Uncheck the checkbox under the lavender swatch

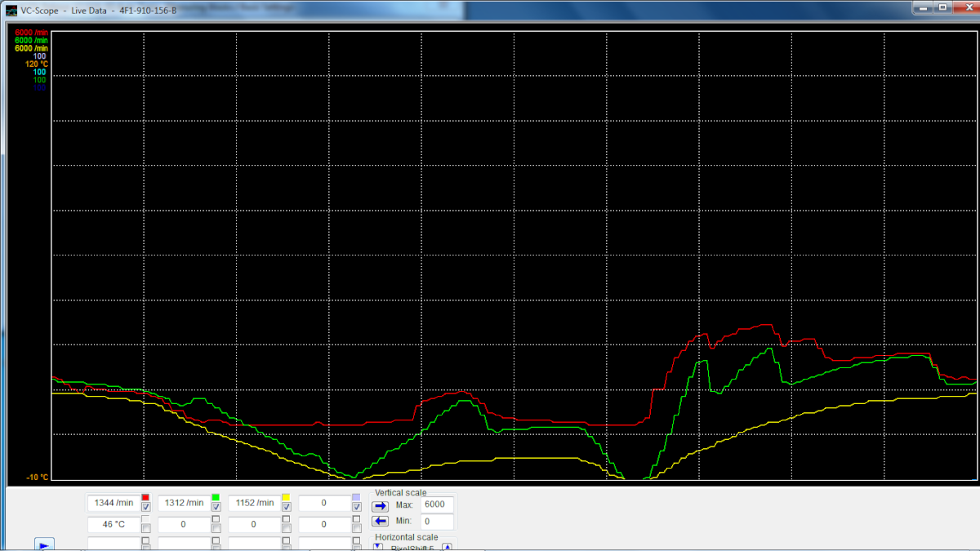pos(356,507)
